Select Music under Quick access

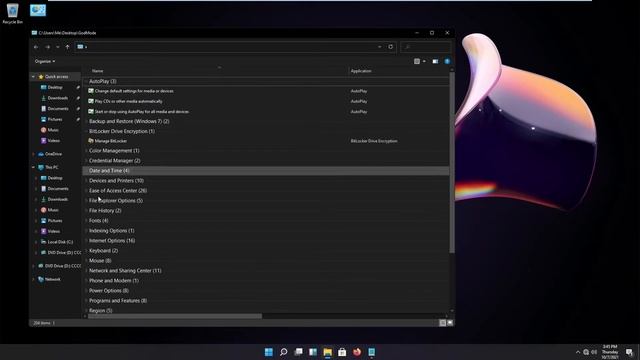[x=53, y=130]
